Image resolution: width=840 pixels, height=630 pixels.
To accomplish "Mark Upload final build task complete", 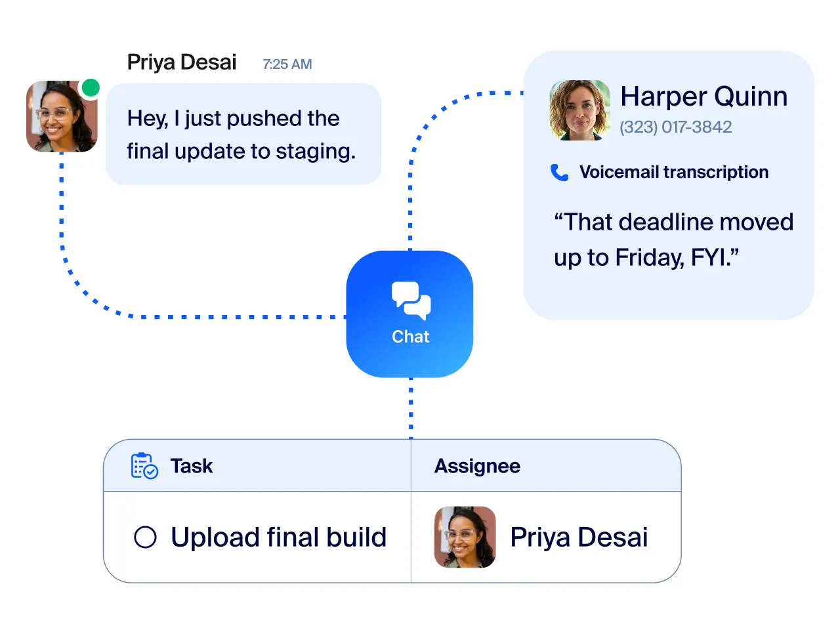I will point(145,537).
